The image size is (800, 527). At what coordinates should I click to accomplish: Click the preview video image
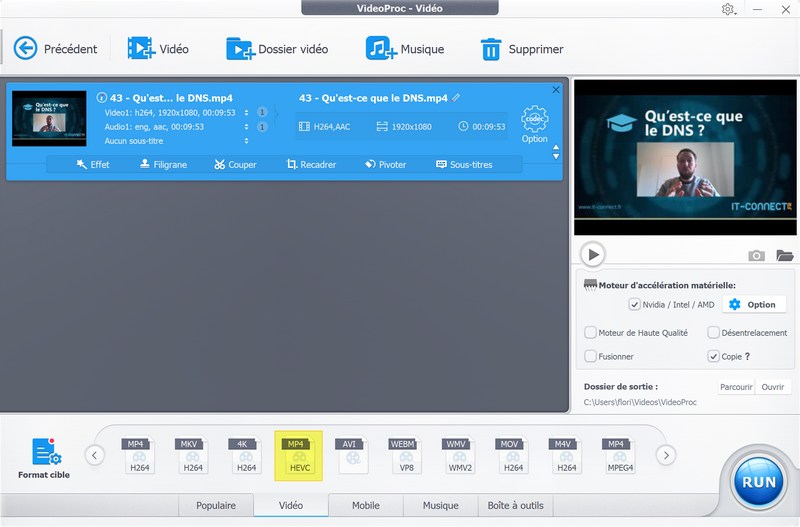[x=685, y=157]
